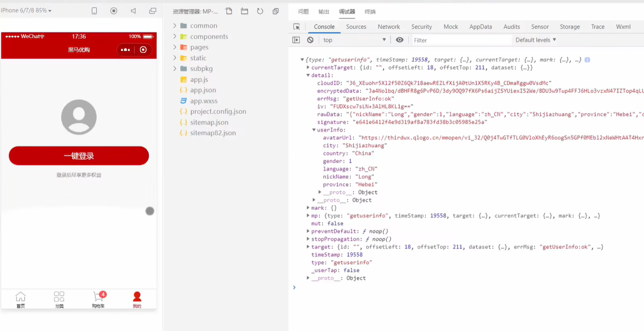This screenshot has height=331, width=644.
Task: Expand the components folder
Action: click(175, 36)
